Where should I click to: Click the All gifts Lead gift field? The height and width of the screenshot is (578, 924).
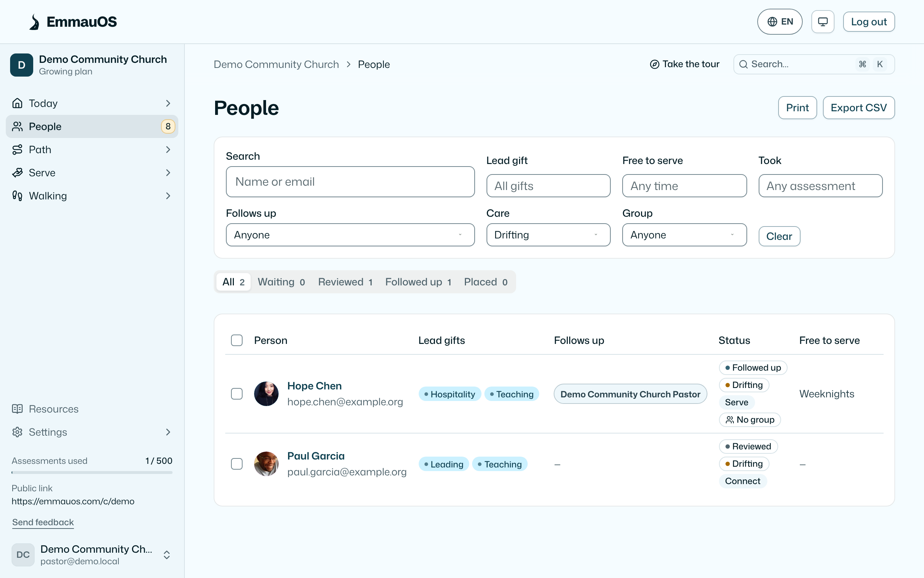tap(548, 186)
